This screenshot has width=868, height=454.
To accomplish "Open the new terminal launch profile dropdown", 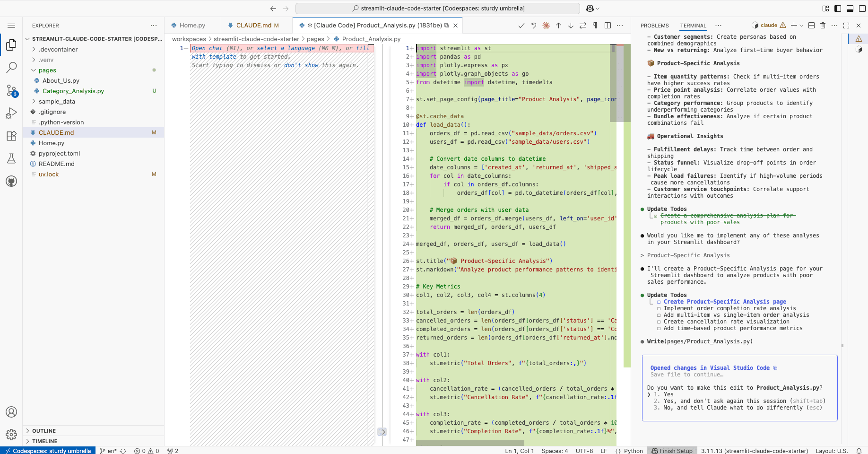I will point(801,26).
